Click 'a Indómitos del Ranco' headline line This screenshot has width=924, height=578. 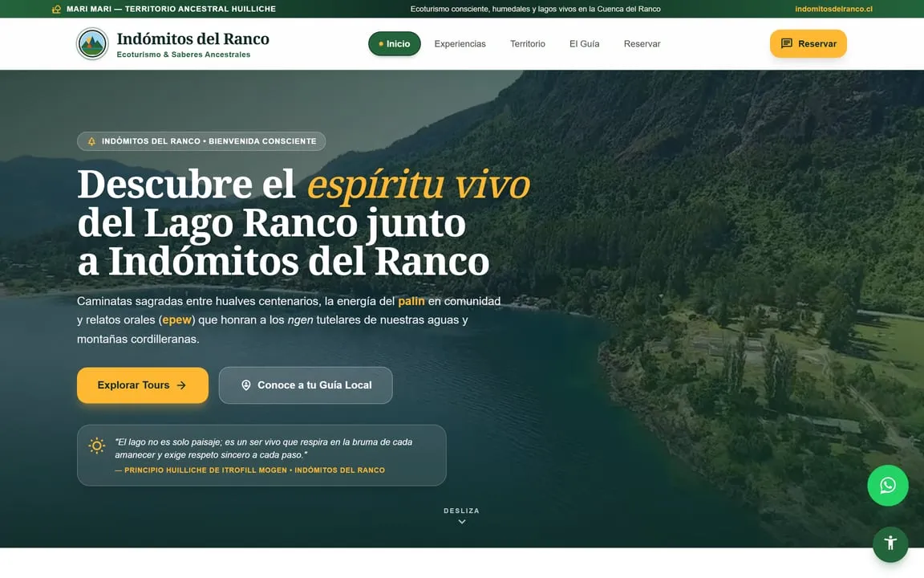(x=283, y=261)
